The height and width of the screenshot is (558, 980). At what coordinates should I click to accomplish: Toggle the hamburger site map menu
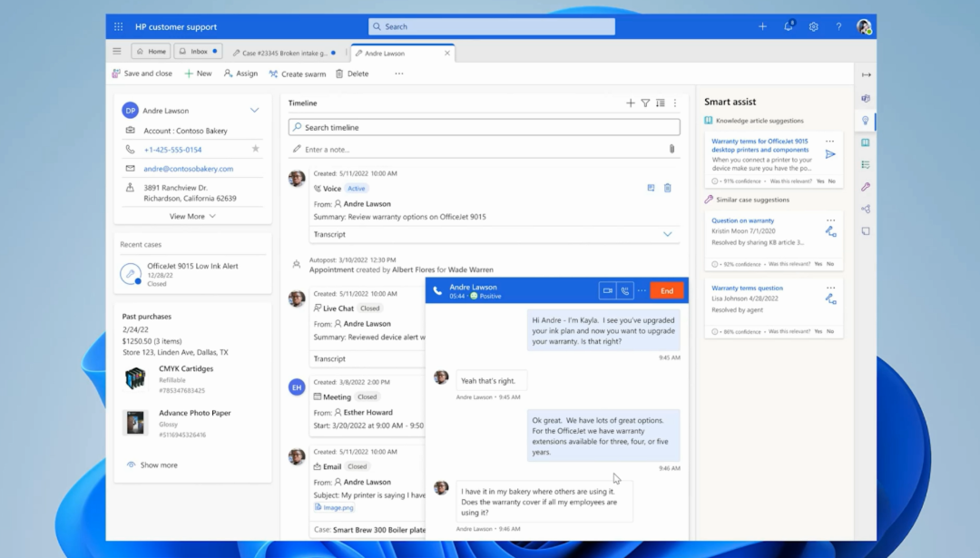coord(117,51)
